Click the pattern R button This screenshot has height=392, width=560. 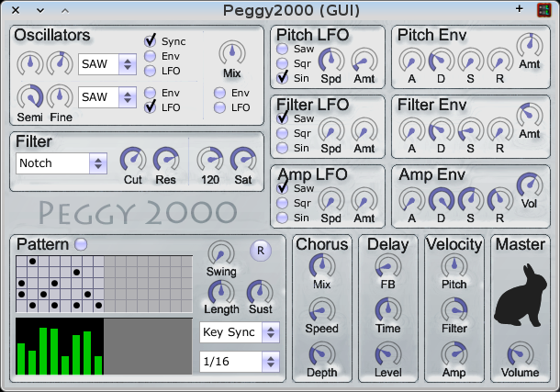pyautogui.click(x=261, y=251)
